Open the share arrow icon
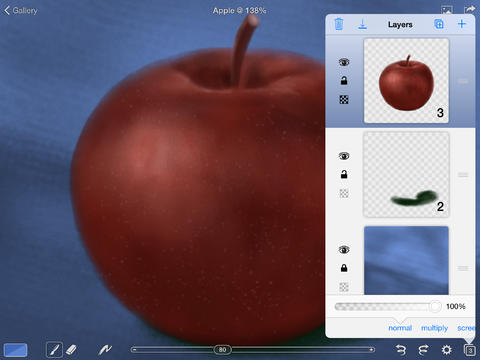Screen dimensions: 480x360 (470, 10)
